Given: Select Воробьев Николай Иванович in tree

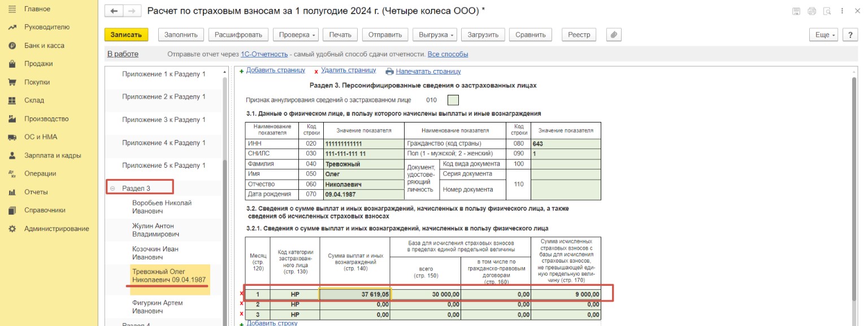Looking at the screenshot, I should tap(162, 207).
